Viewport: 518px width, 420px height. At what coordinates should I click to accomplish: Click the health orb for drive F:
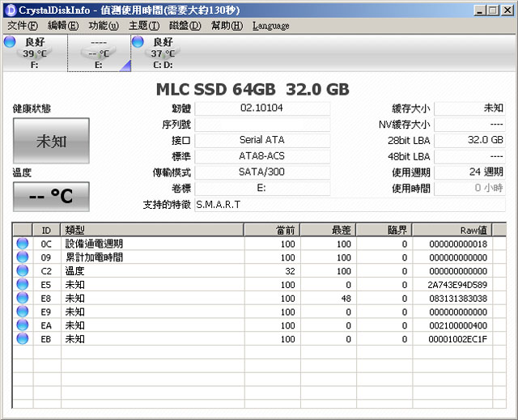[x=10, y=42]
